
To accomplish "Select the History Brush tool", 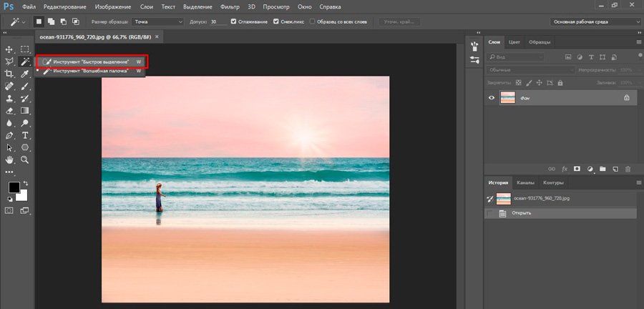I will (x=24, y=99).
